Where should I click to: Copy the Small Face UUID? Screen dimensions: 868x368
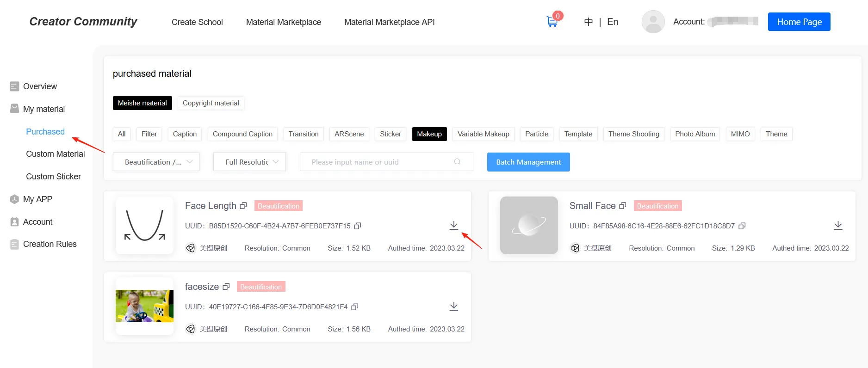click(x=742, y=226)
